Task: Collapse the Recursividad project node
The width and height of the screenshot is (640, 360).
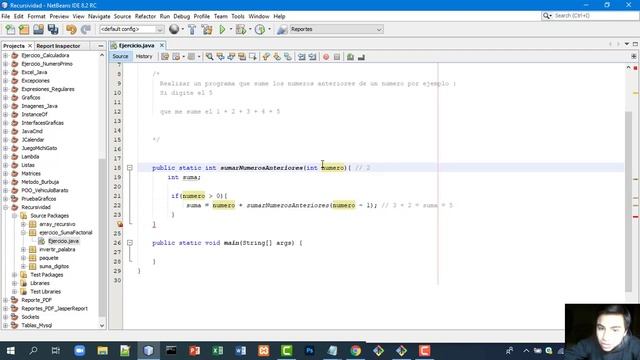Action: [6, 207]
